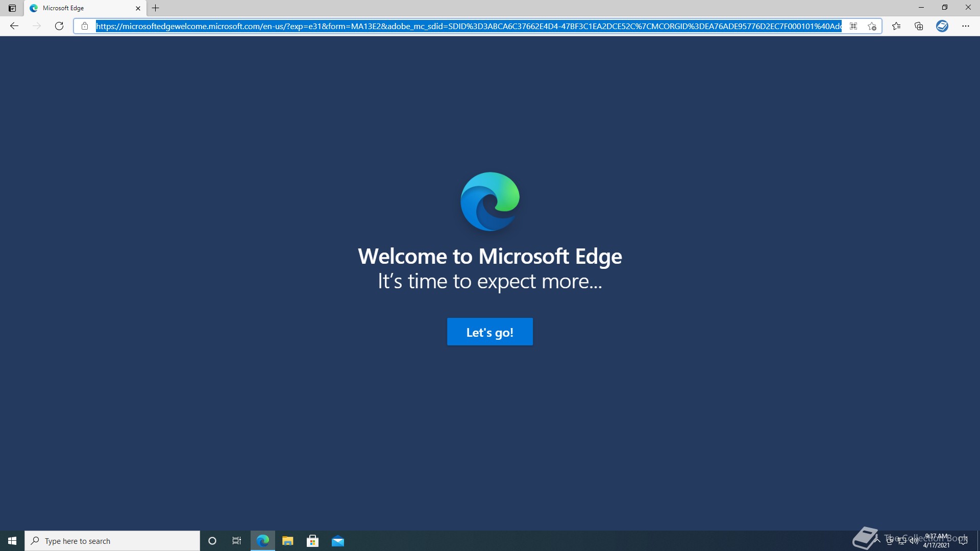View site information lock icon
The width and height of the screenshot is (980, 551).
pyautogui.click(x=85, y=26)
